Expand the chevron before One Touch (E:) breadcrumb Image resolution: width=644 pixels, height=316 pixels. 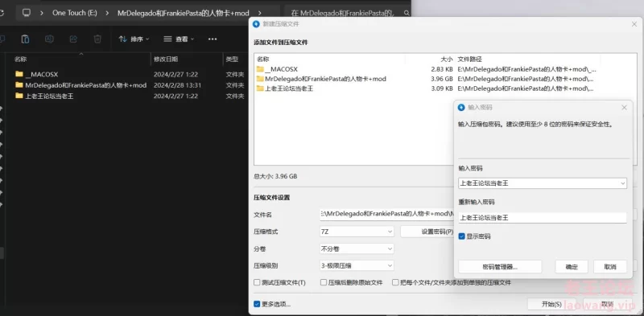[x=42, y=13]
